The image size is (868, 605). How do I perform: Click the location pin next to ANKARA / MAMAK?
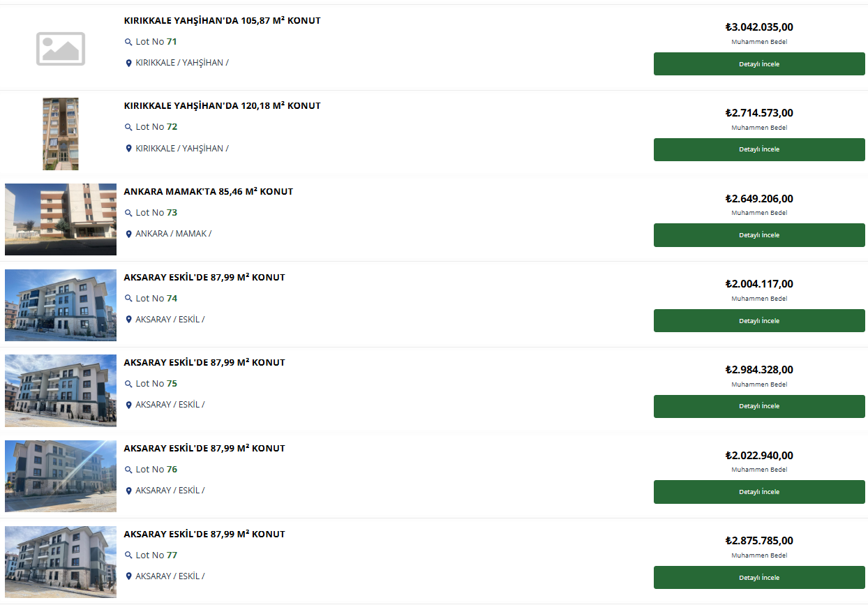click(x=128, y=234)
